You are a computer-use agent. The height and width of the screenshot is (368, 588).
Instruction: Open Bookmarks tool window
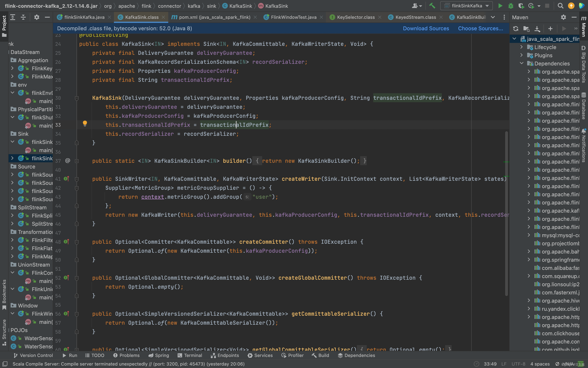coord(4,294)
